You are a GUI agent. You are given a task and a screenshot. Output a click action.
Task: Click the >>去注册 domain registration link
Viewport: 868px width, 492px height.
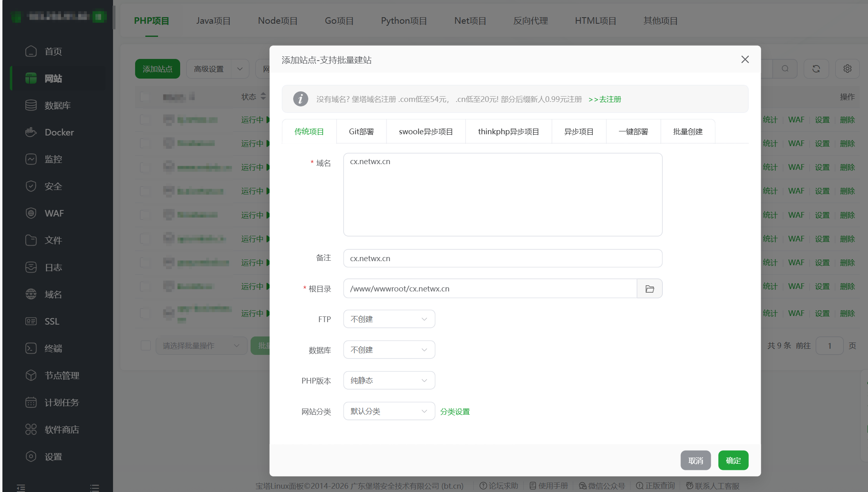pos(605,99)
